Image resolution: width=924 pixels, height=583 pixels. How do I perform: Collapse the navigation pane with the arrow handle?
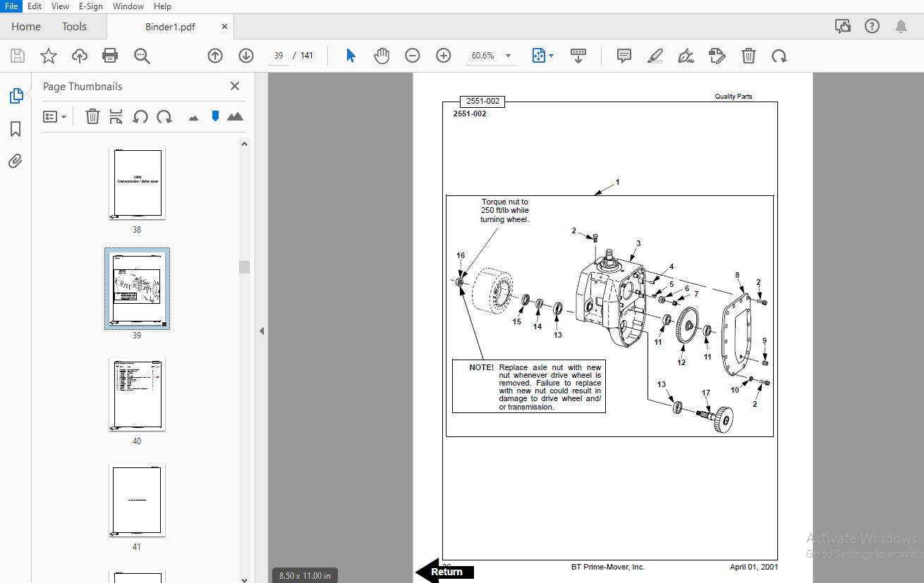point(262,331)
